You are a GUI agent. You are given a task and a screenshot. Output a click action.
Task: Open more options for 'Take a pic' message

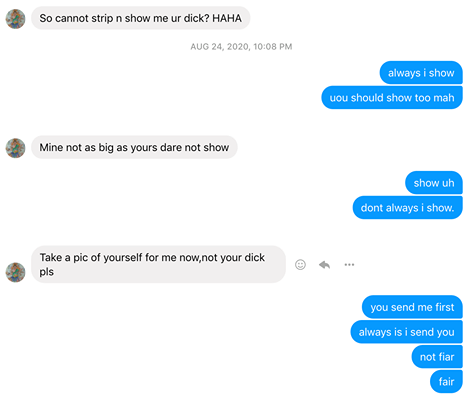click(x=349, y=265)
